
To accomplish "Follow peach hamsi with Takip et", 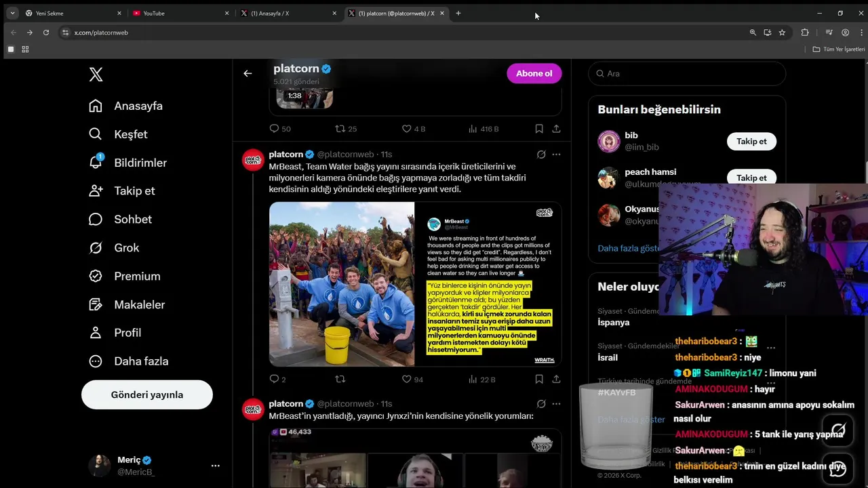I will (x=751, y=178).
